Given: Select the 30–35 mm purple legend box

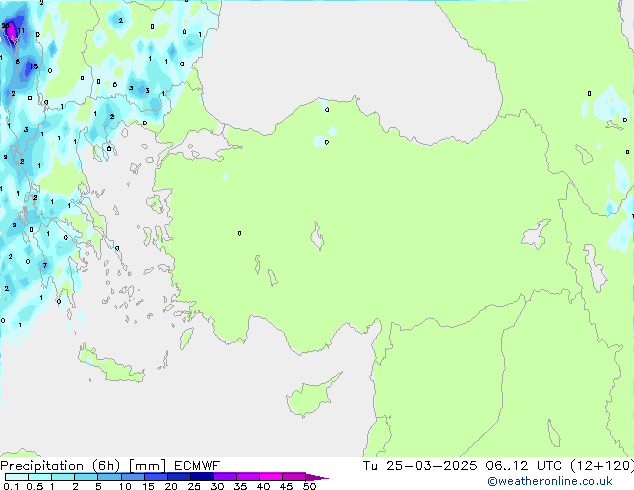Looking at the screenshot, I should click(x=225, y=477).
